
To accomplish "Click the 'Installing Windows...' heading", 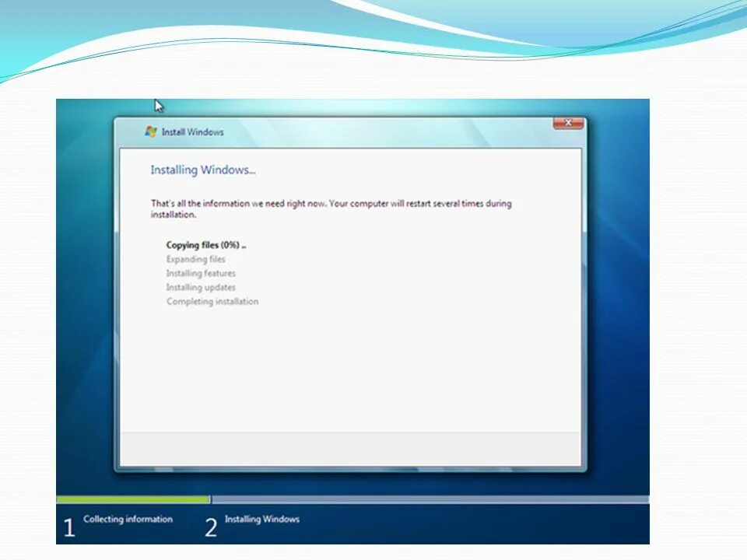I will pos(203,170).
